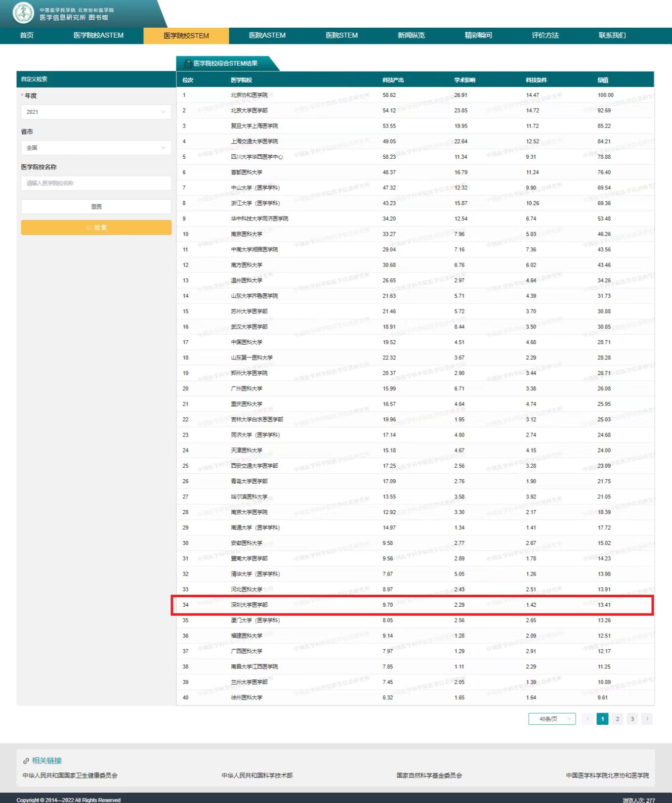Select the highlighted 医学院校STEM tab
The width and height of the screenshot is (672, 803).
coord(186,36)
